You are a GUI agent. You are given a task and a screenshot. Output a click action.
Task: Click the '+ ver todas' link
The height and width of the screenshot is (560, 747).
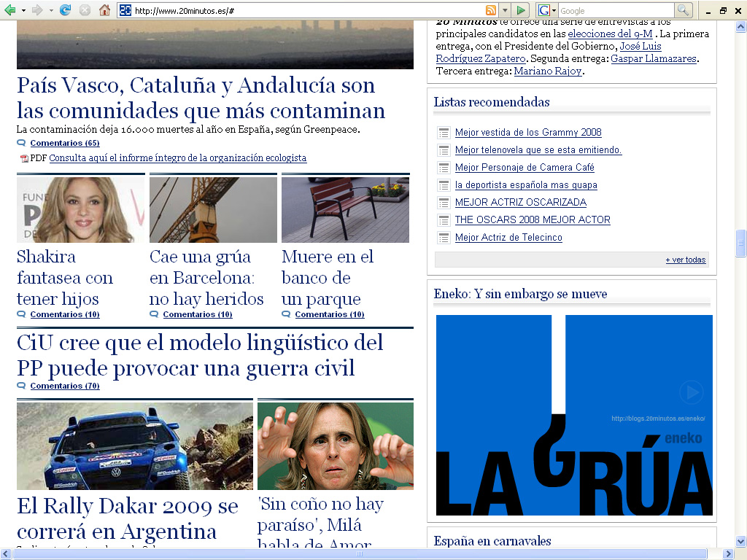pyautogui.click(x=685, y=260)
